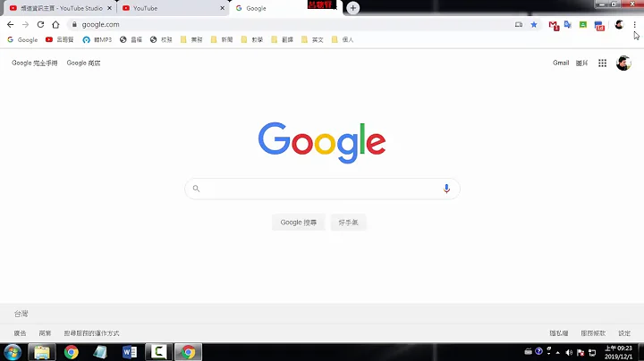Expand the 教學 bookmark folder

coord(252,40)
